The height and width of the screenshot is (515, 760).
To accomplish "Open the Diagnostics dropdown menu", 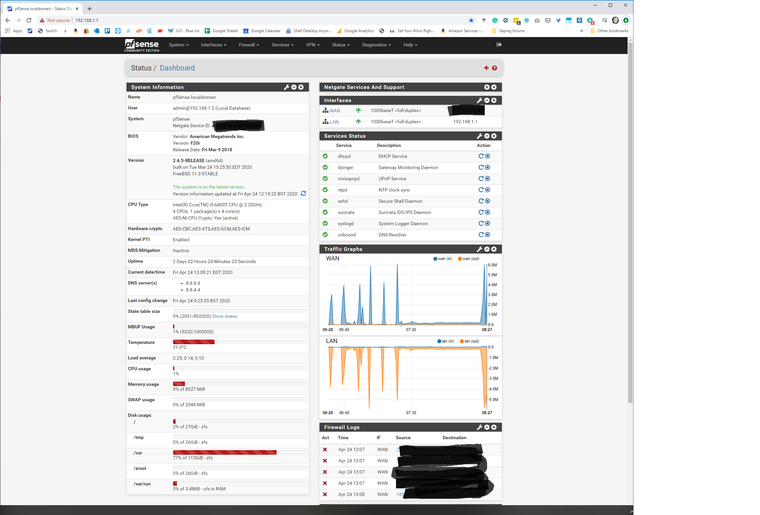I will tap(377, 45).
